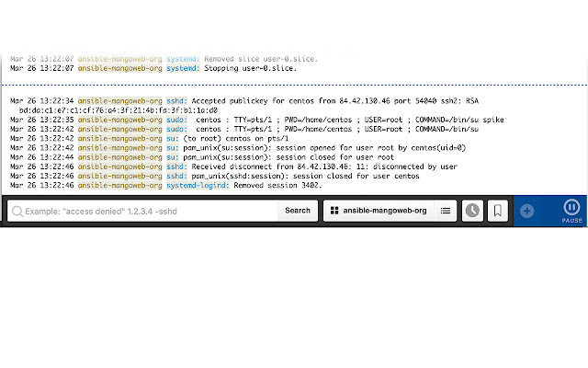
Task: Click sshd link on 'Accepted publickey' line
Action: click(176, 101)
